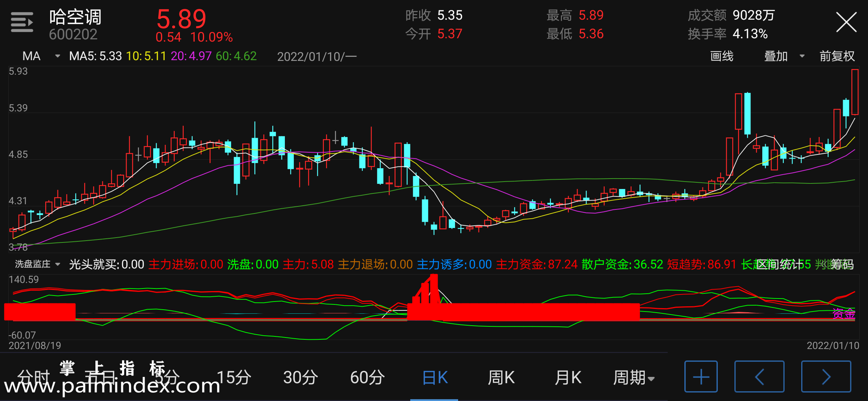Open the 筹码 chip distribution button
The height and width of the screenshot is (401, 868).
pos(842,264)
